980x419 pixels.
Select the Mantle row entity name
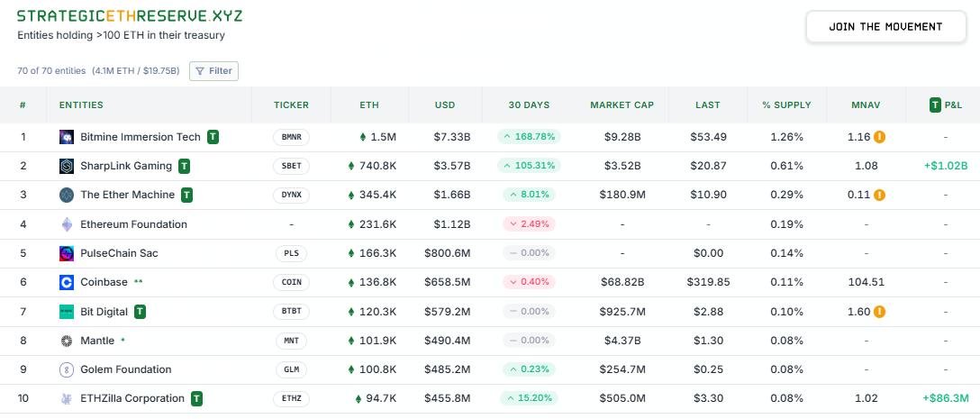97,341
